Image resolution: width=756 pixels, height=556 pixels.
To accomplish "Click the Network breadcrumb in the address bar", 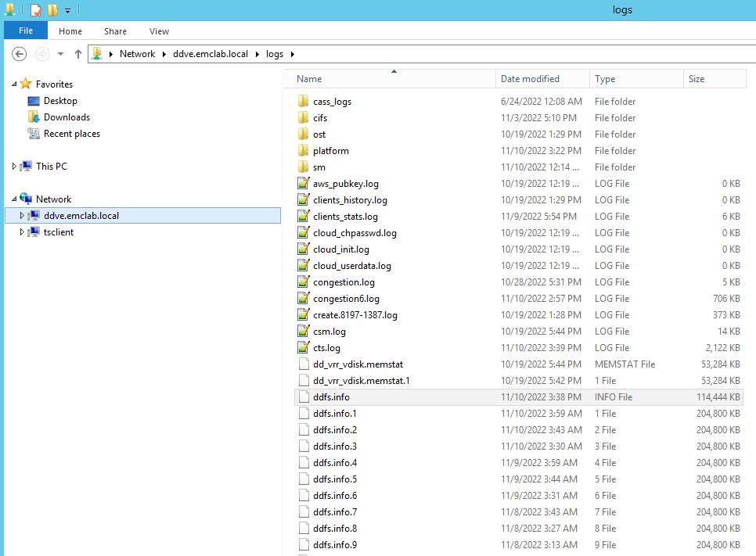I will click(138, 54).
